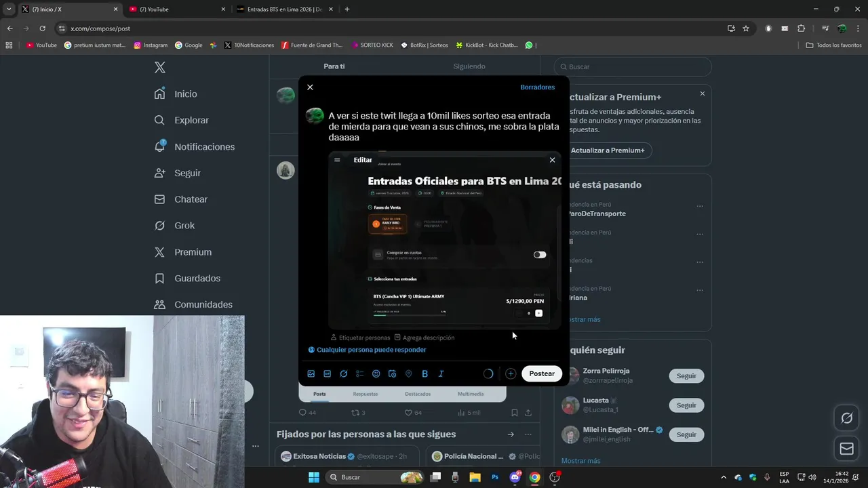Viewport: 868px width, 488px height.
Task: Expand pinned posts with the arrow
Action: pyautogui.click(x=511, y=434)
